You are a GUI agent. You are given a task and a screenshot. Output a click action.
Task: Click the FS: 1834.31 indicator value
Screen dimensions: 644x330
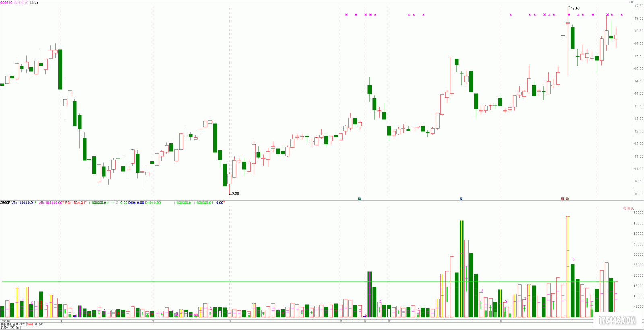75,203
